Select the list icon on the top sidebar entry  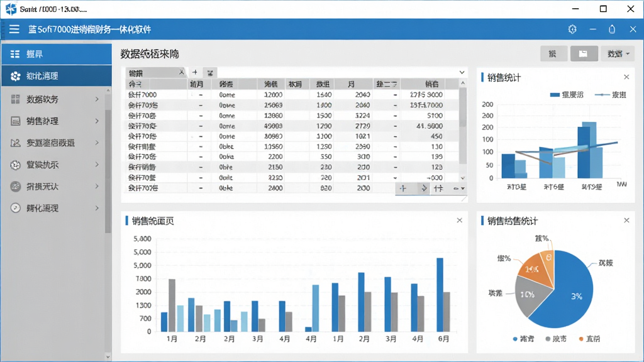click(x=15, y=54)
